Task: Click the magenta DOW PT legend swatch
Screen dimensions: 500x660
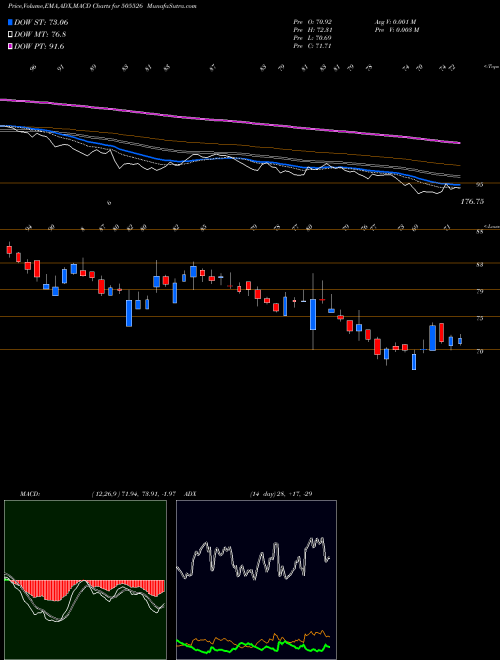Action: click(10, 47)
